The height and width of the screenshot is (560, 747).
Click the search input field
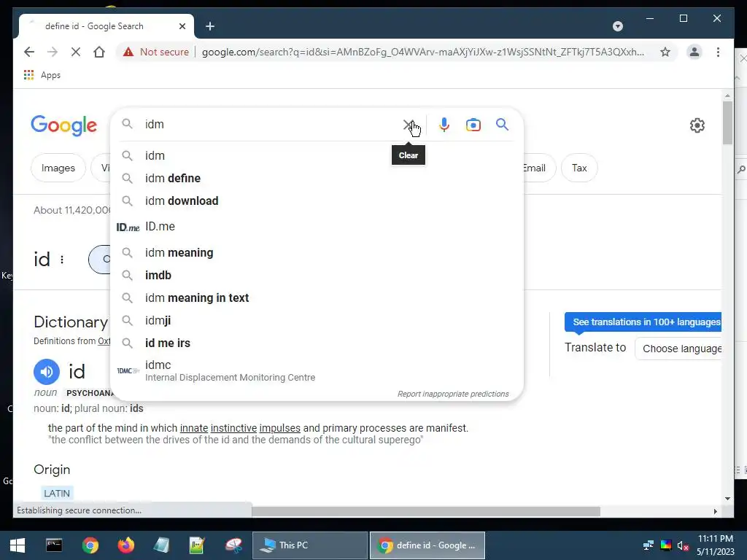pyautogui.click(x=271, y=124)
